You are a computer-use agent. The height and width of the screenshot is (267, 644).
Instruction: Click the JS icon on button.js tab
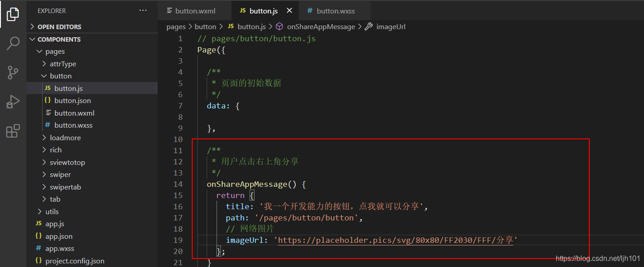click(243, 10)
